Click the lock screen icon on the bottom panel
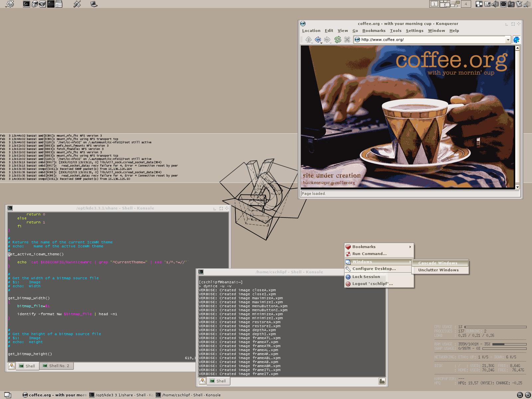 pos(520,395)
